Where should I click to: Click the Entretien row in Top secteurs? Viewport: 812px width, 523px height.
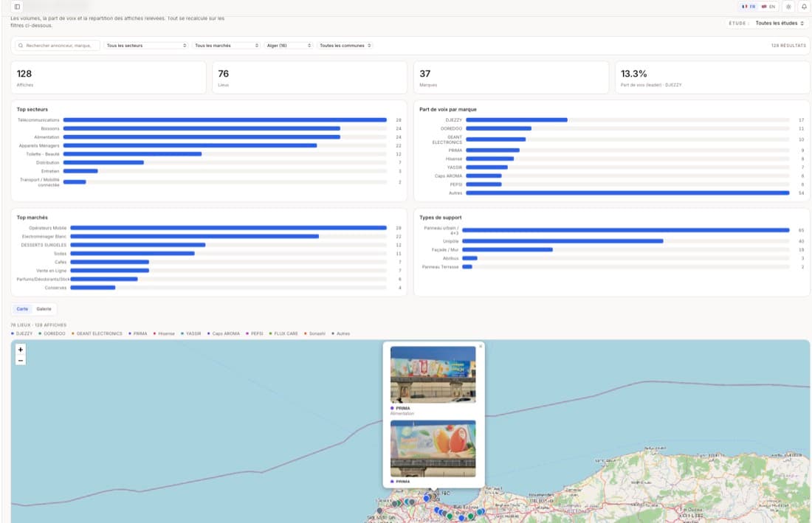coord(209,171)
